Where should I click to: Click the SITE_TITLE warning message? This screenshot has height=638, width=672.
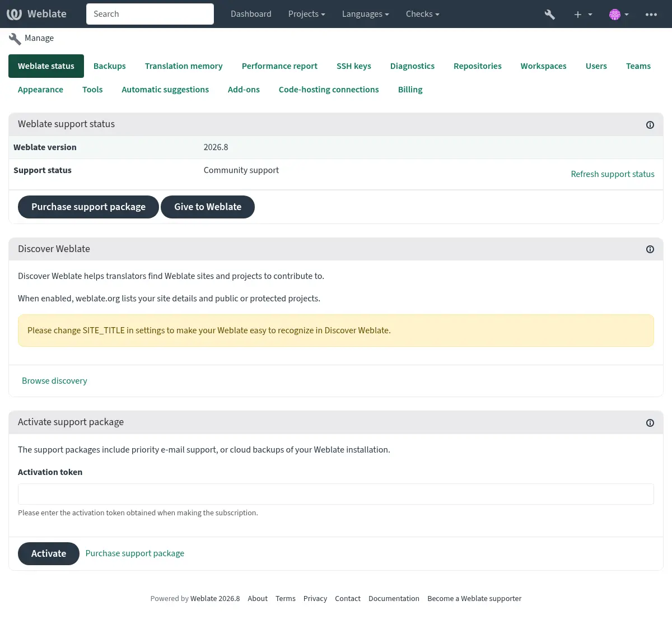pyautogui.click(x=336, y=330)
